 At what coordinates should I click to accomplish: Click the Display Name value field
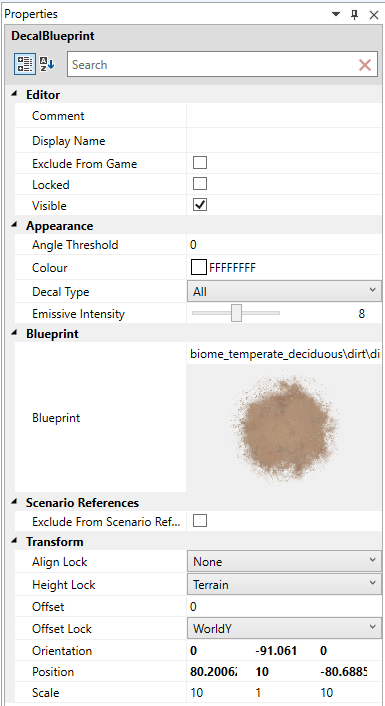[x=284, y=140]
